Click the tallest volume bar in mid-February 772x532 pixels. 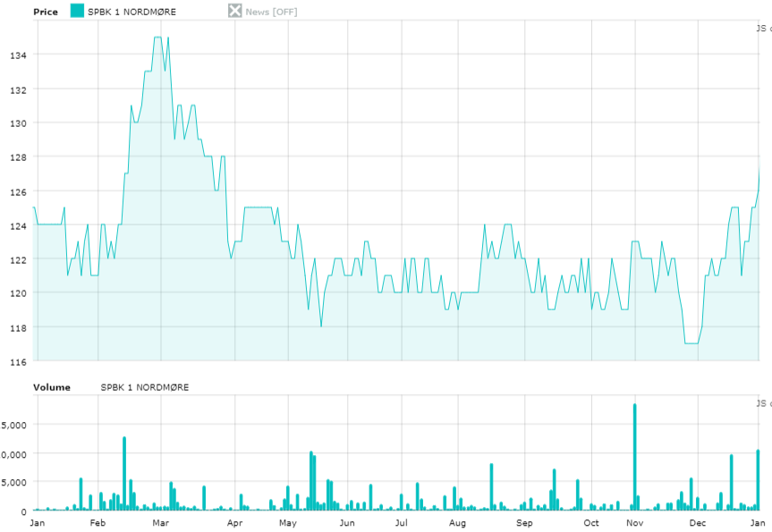pyautogui.click(x=124, y=474)
